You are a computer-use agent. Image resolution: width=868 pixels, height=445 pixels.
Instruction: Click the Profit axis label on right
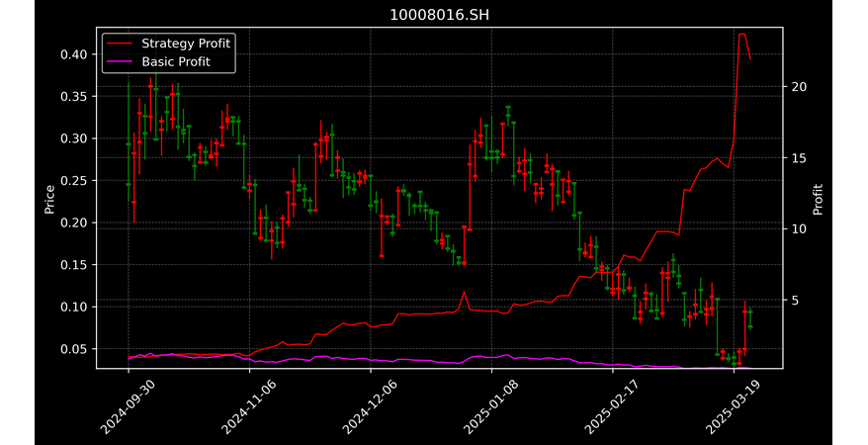(x=818, y=200)
